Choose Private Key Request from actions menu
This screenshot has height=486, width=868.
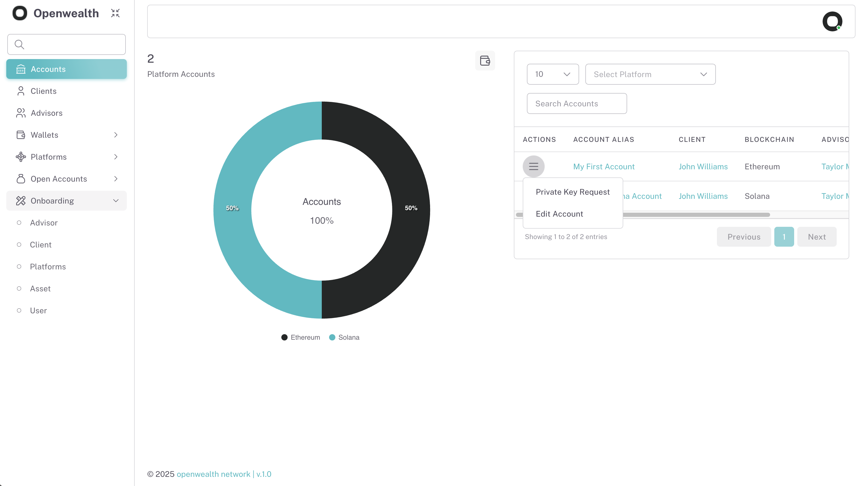[573, 192]
